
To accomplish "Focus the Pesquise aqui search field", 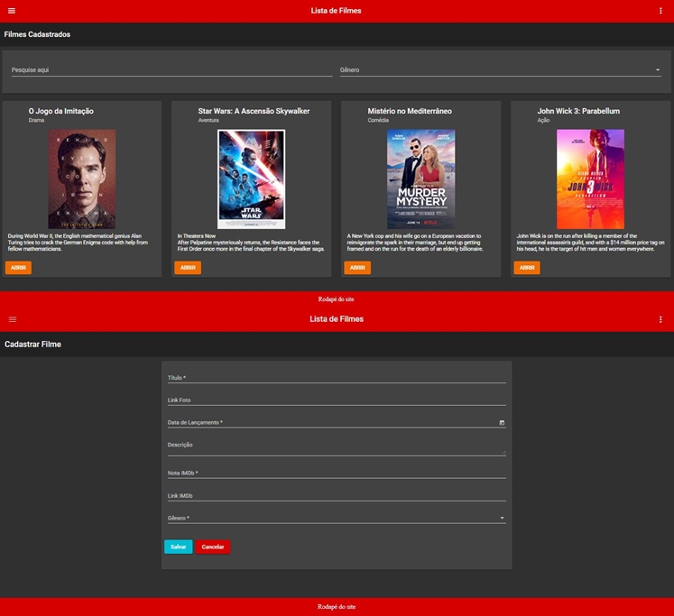I will [172, 70].
